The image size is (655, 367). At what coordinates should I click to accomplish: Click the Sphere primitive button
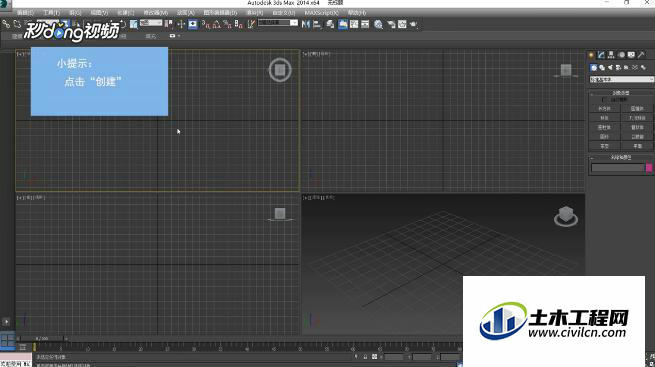(x=605, y=118)
